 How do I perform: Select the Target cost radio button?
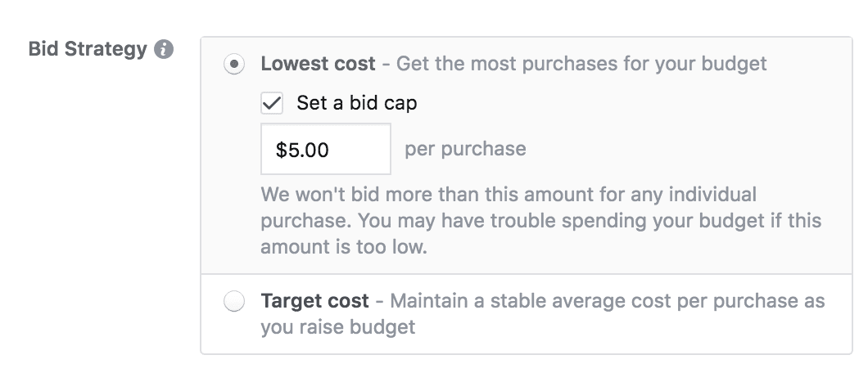coord(234,302)
